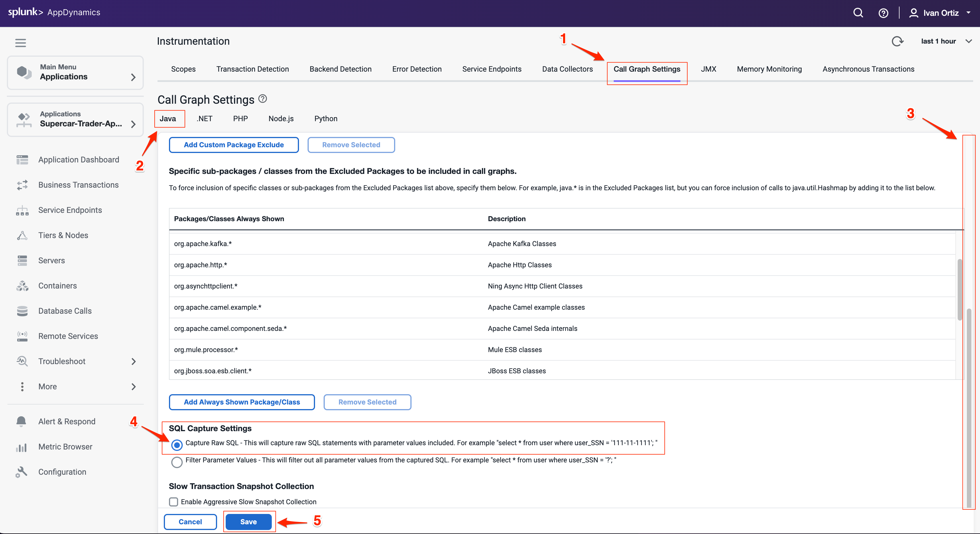
Task: Open the search icon in the top bar
Action: 858,13
